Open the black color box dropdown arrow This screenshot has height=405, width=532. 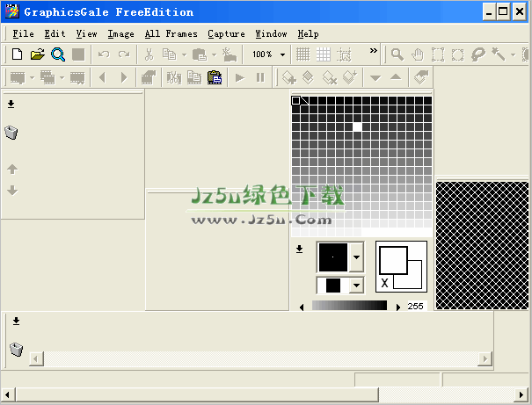pos(356,286)
